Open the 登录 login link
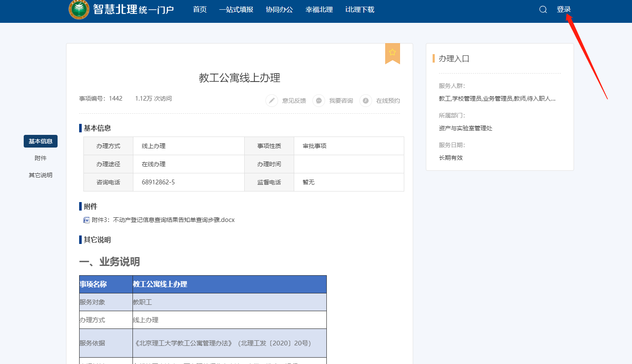The height and width of the screenshot is (364, 632). pyautogui.click(x=563, y=9)
